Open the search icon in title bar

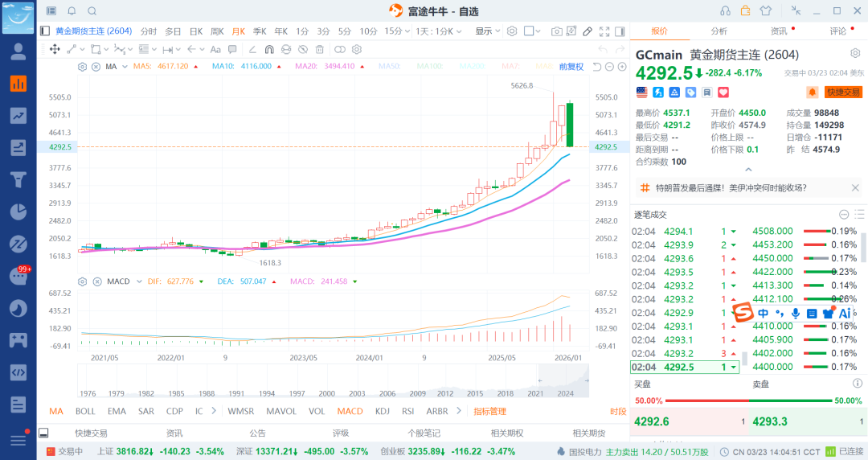click(x=92, y=10)
